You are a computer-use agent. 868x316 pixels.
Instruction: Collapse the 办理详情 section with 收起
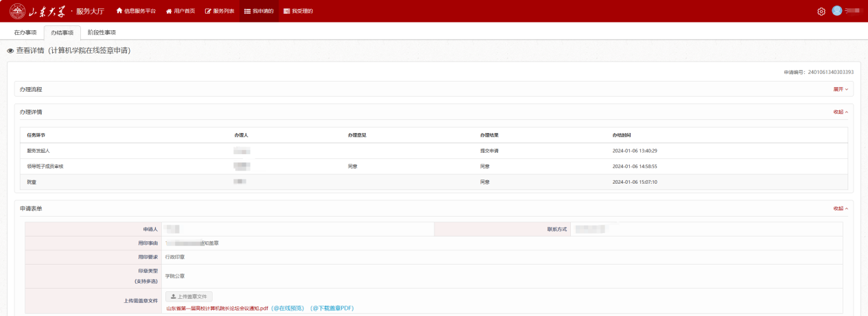pyautogui.click(x=841, y=112)
